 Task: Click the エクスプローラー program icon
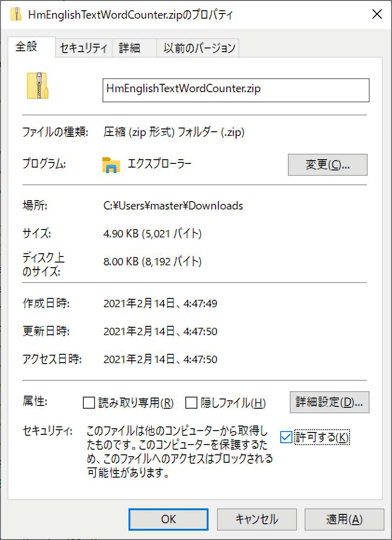click(111, 165)
